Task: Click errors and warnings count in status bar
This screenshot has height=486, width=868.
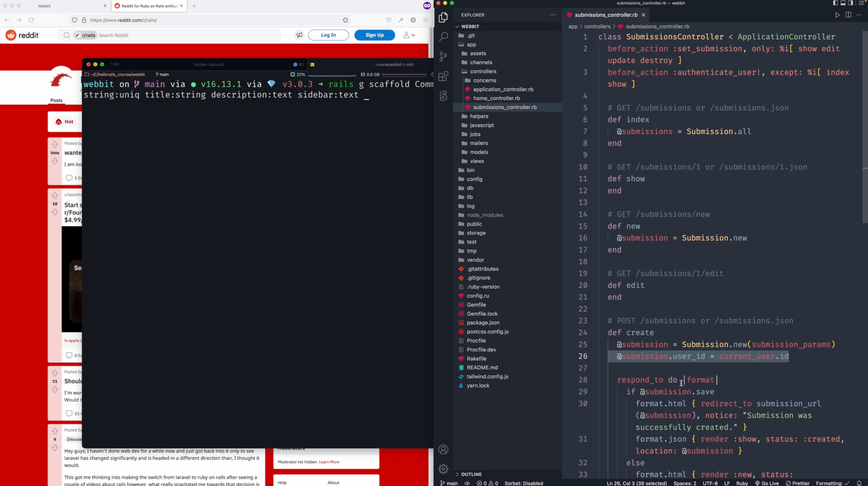Action: (488, 483)
